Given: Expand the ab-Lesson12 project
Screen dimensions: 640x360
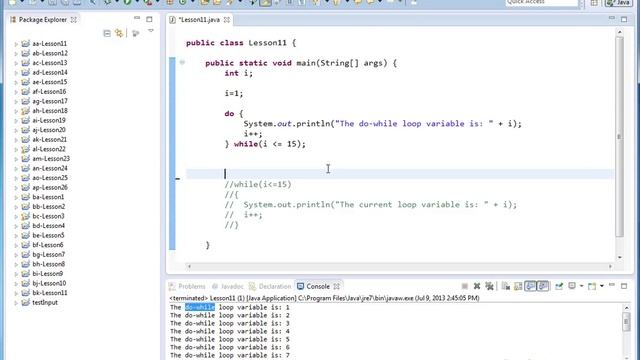Looking at the screenshot, I should (16, 53).
